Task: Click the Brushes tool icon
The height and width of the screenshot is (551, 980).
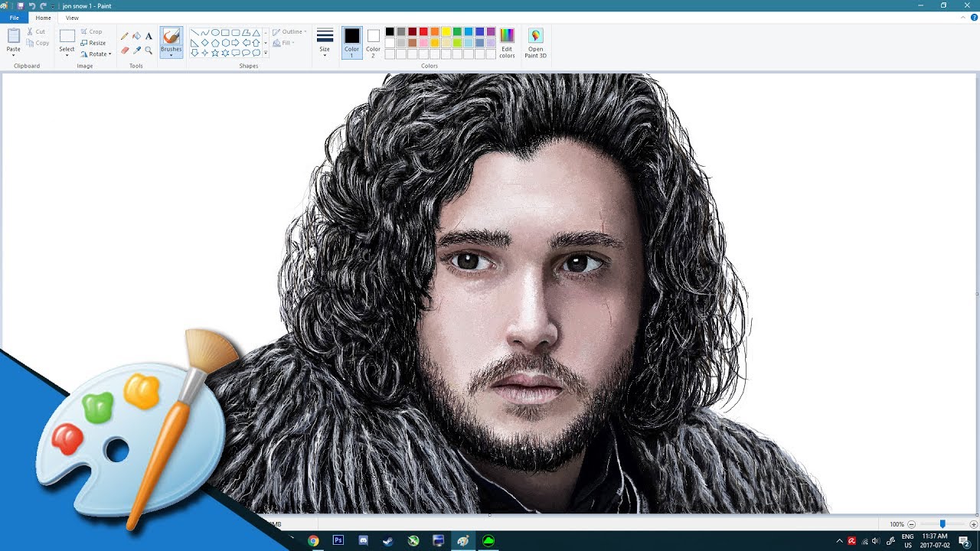Action: tap(171, 36)
